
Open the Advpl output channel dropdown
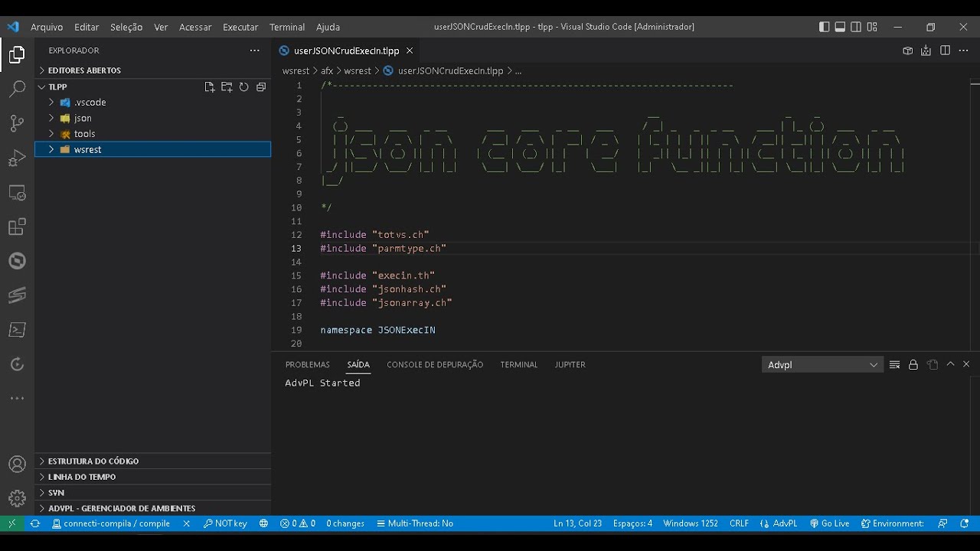(823, 365)
